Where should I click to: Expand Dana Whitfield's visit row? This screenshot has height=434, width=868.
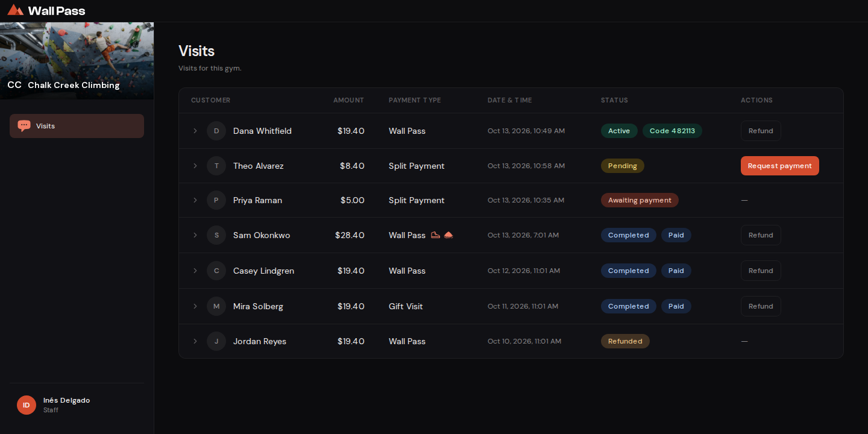(195, 131)
